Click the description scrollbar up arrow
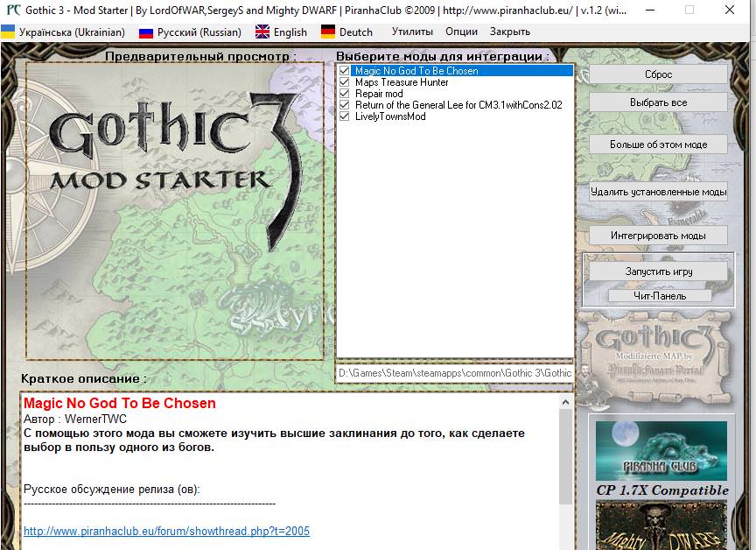The image size is (756, 550). tap(565, 402)
